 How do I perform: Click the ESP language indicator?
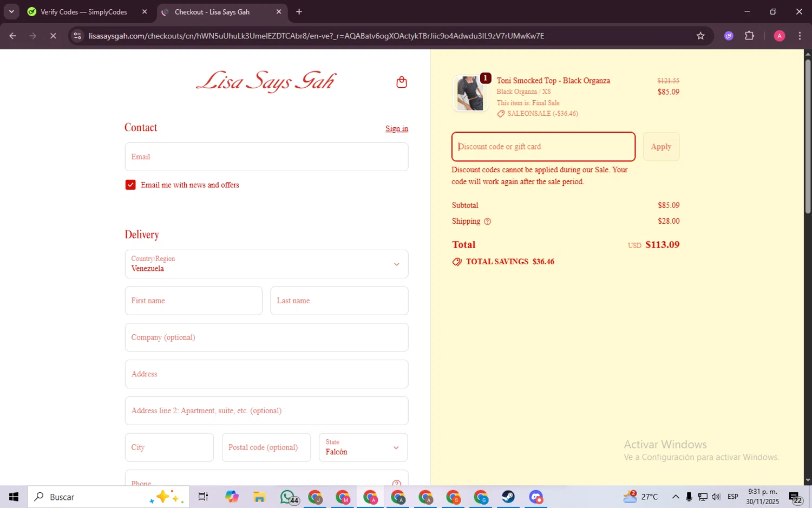[733, 497]
